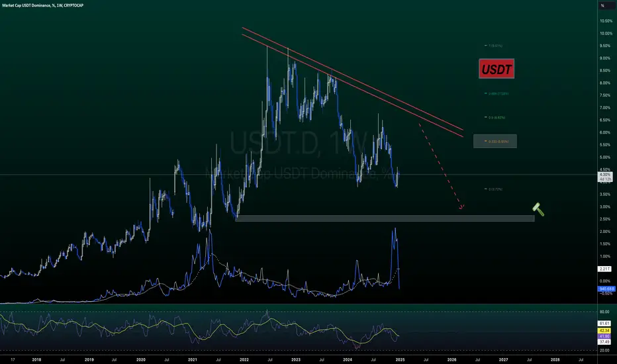Click the purple 41.90 indicator value tag
Screen dimensions: 617x364
pyautogui.click(x=604, y=336)
